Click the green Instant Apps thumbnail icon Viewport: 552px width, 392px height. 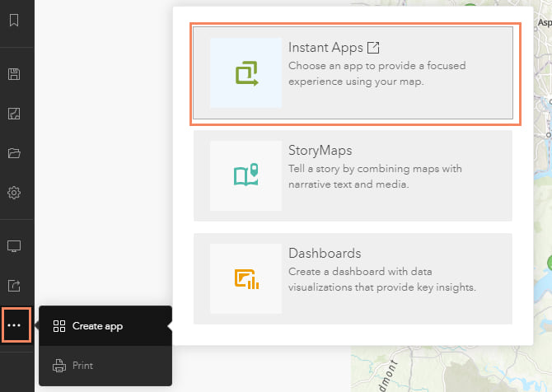(246, 73)
